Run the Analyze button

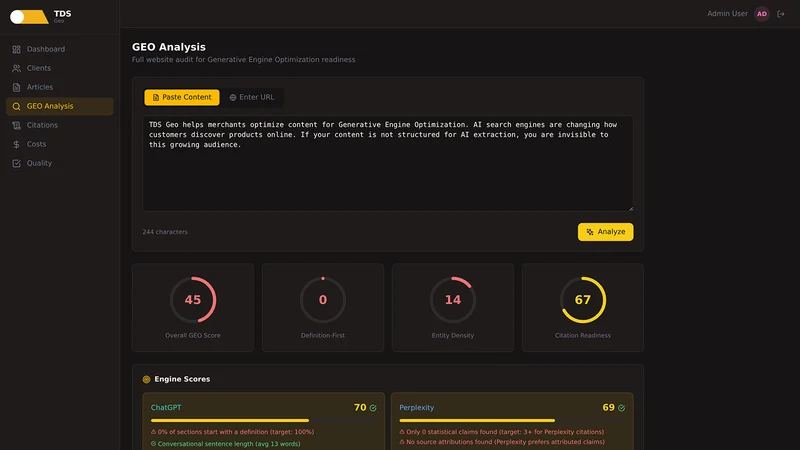point(606,232)
